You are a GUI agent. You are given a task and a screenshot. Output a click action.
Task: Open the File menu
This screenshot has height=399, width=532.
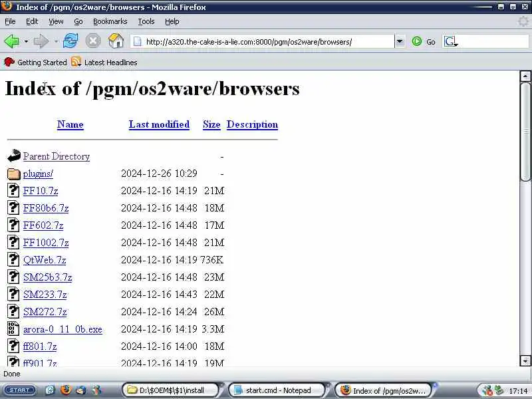10,21
